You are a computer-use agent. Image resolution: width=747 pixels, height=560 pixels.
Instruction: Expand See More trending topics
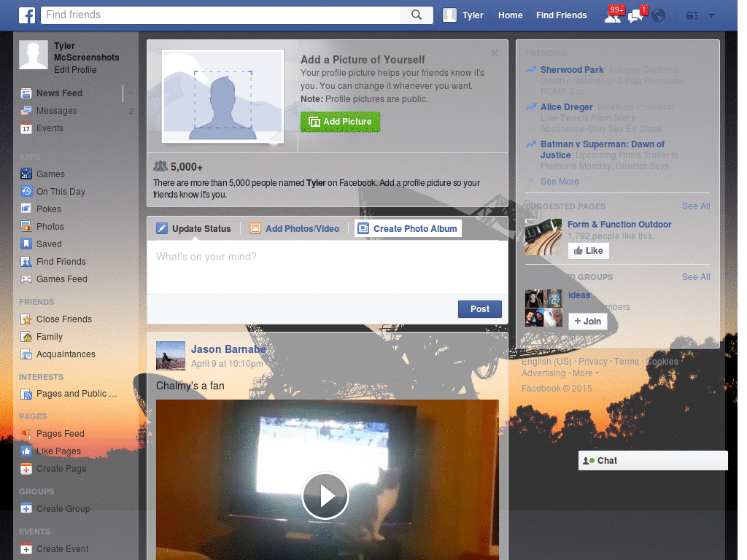click(560, 182)
